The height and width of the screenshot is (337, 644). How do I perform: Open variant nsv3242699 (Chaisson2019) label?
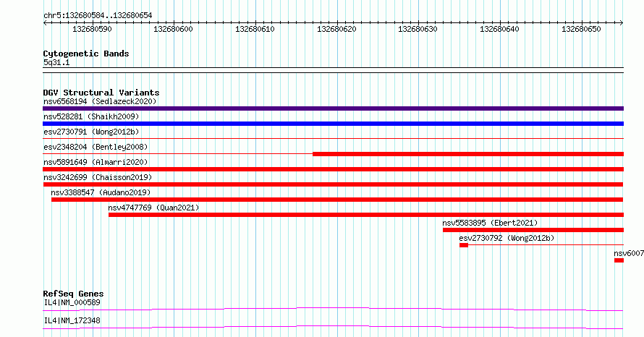[98, 177]
